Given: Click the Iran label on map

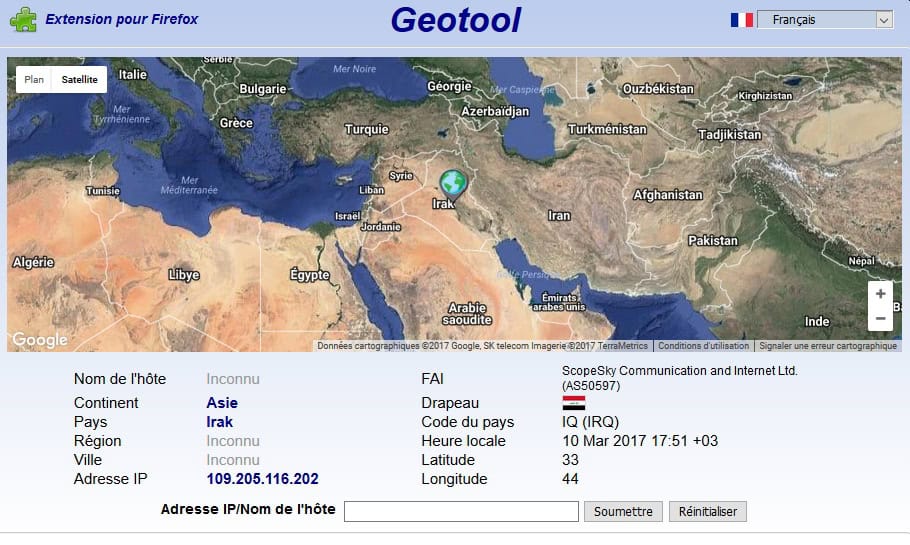Looking at the screenshot, I should pyautogui.click(x=559, y=215).
